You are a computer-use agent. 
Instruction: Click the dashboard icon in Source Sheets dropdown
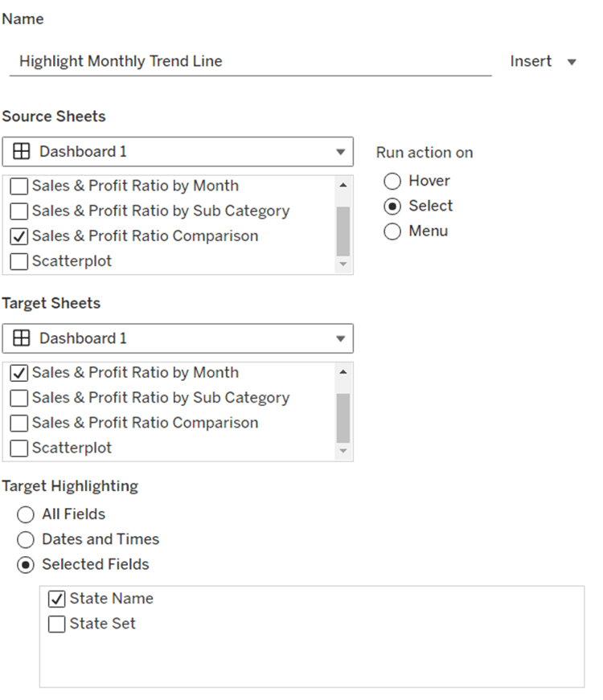point(22,152)
